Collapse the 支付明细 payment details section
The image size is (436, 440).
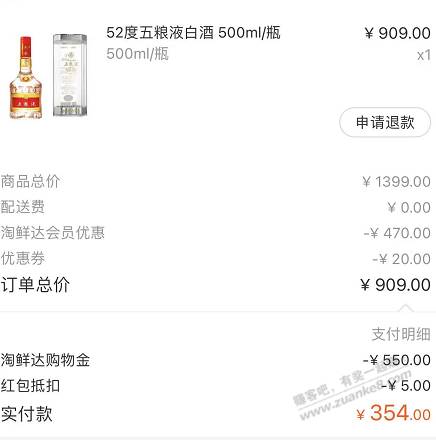(401, 334)
